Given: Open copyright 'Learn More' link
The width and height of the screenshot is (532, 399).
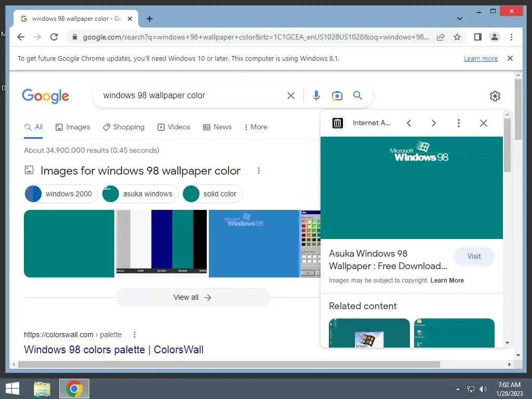Looking at the screenshot, I should click(447, 281).
